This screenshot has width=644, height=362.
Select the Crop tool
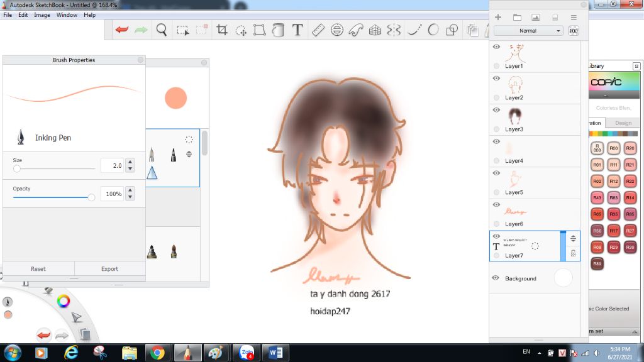pos(222,30)
